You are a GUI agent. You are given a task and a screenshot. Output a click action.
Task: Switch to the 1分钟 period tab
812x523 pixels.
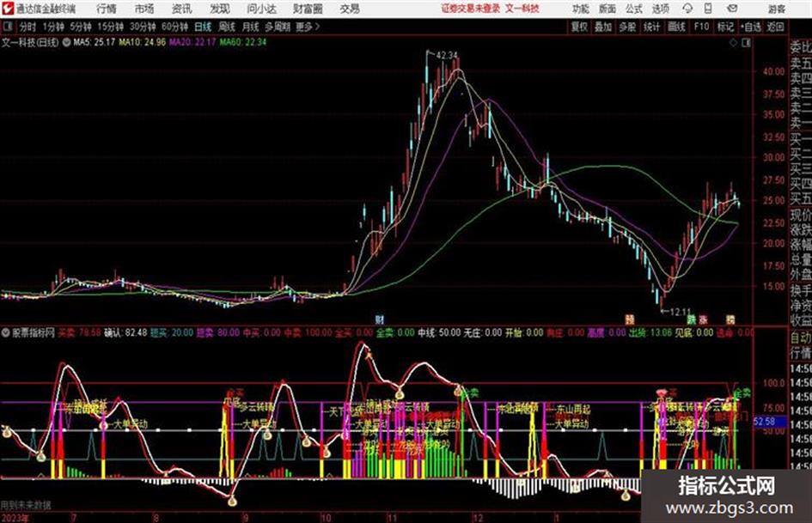click(x=53, y=27)
